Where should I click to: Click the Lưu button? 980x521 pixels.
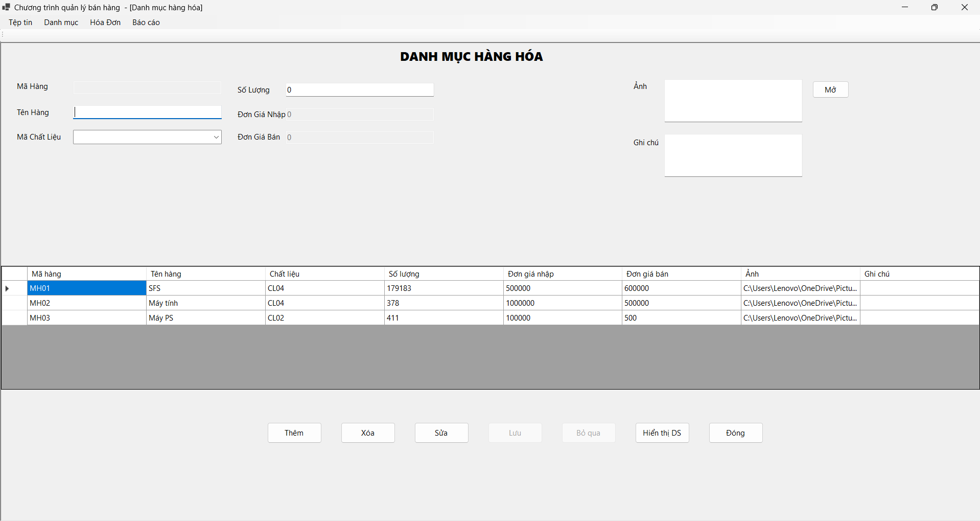pyautogui.click(x=515, y=433)
